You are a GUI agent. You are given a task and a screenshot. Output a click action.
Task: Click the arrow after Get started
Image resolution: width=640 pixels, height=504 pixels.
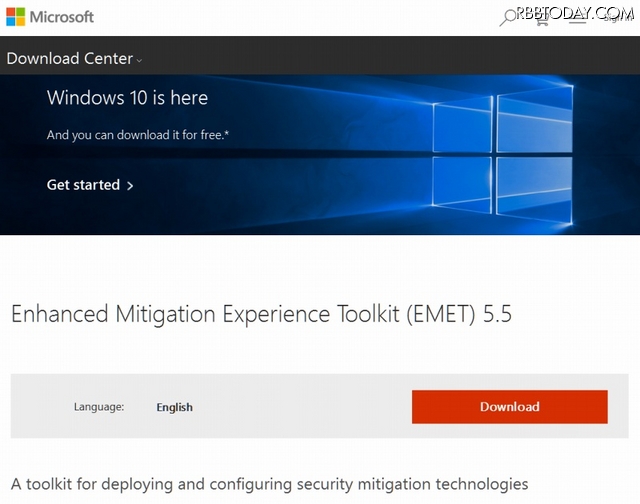click(130, 186)
